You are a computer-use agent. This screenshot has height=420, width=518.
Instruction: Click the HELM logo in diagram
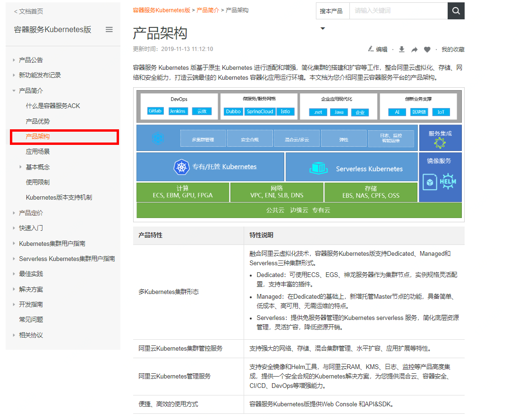click(448, 181)
